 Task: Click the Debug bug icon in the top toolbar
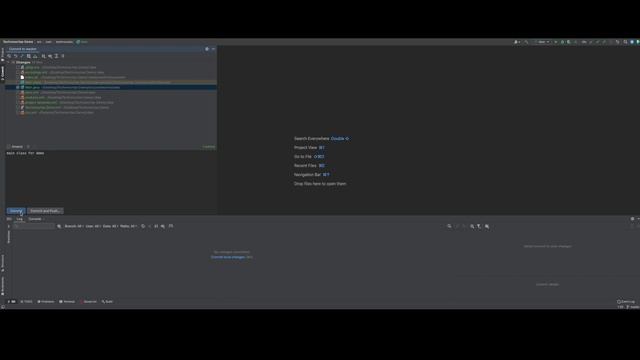pos(562,42)
